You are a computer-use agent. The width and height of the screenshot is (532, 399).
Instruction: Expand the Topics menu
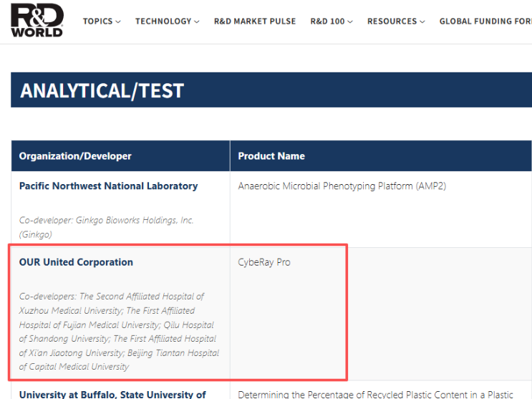point(102,21)
